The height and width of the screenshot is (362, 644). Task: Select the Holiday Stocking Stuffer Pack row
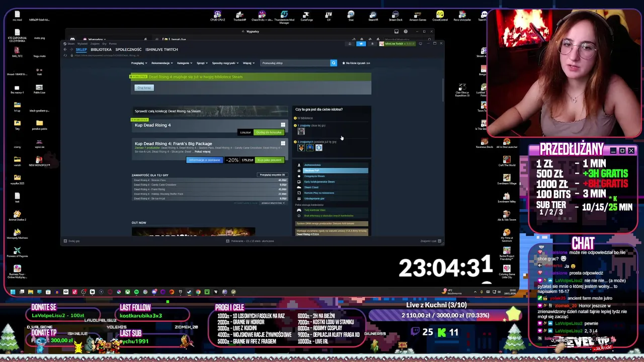coord(210,194)
